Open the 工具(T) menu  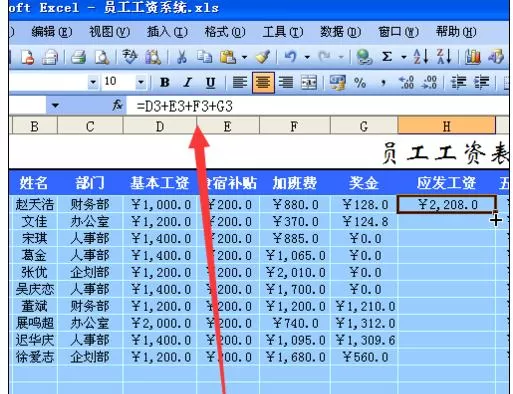(283, 32)
